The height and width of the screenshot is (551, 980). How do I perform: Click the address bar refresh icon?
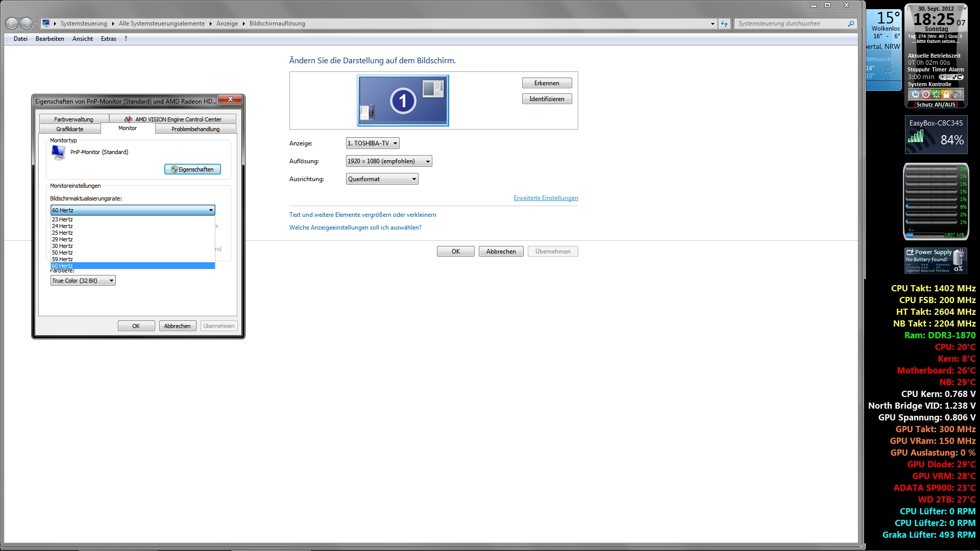click(x=724, y=23)
